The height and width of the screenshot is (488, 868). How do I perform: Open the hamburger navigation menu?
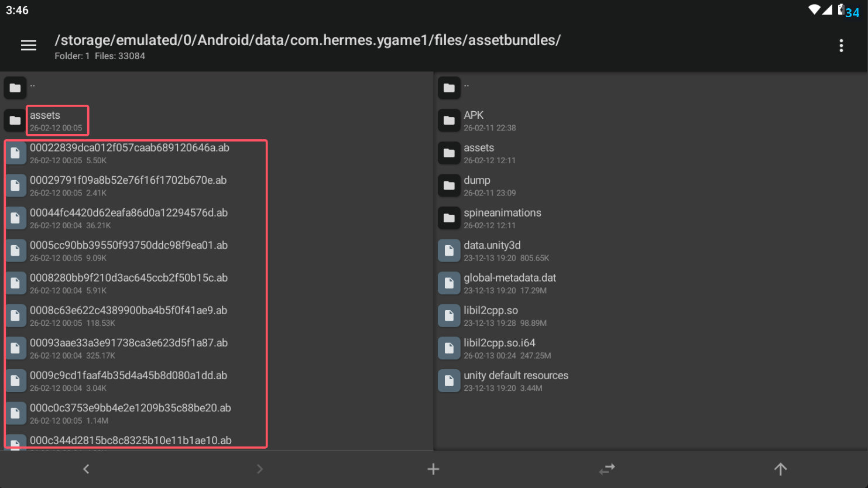[x=29, y=46]
